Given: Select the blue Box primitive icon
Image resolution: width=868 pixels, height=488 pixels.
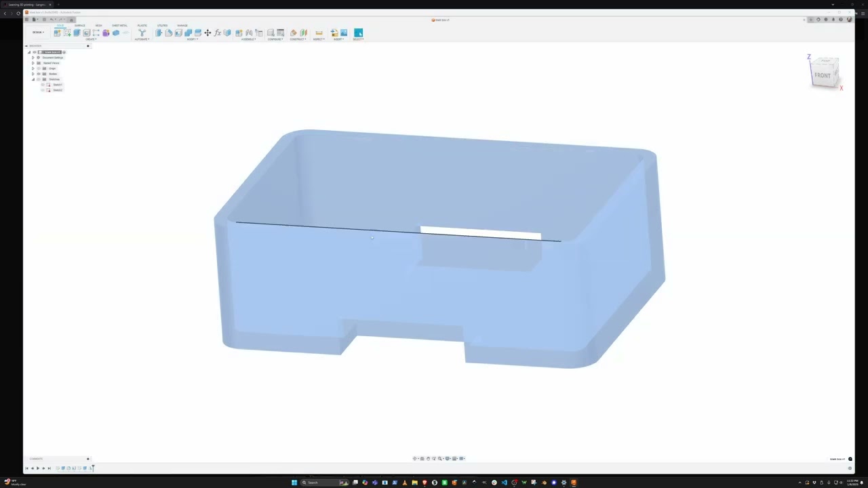Looking at the screenshot, I should [116, 33].
